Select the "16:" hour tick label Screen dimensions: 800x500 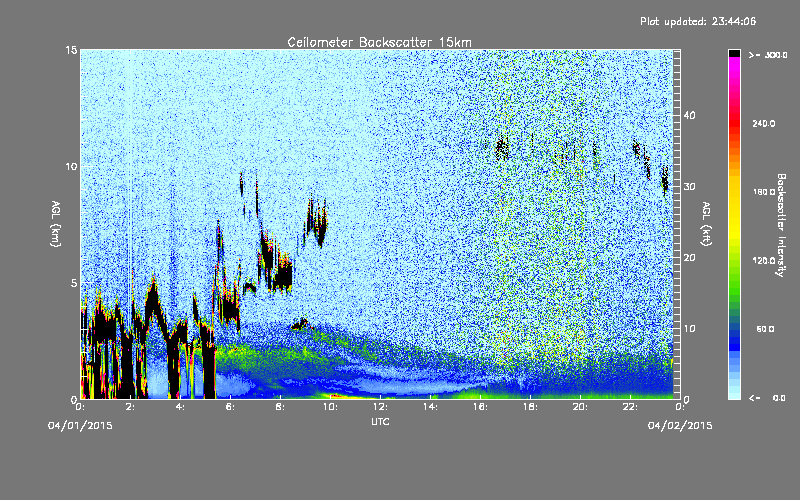480,407
